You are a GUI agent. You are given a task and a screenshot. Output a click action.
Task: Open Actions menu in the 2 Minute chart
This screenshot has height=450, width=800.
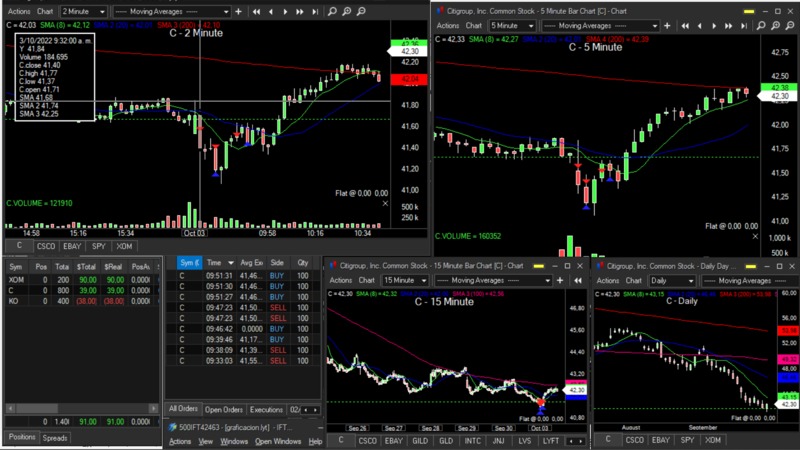pyautogui.click(x=18, y=12)
